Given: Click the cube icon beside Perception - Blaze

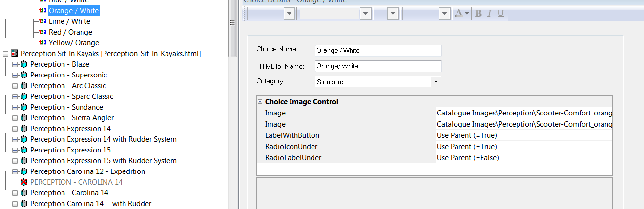Looking at the screenshot, I should pos(23,64).
